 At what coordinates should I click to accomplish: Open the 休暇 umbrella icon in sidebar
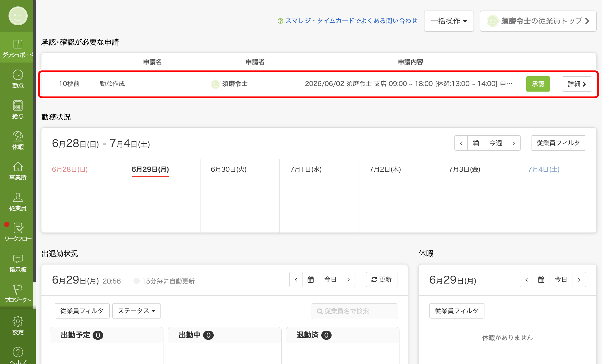[18, 140]
